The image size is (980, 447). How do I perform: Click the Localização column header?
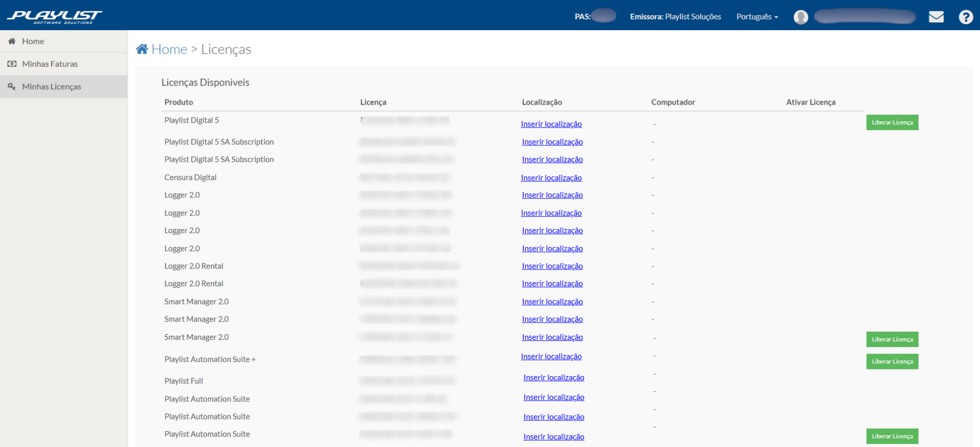coord(542,102)
